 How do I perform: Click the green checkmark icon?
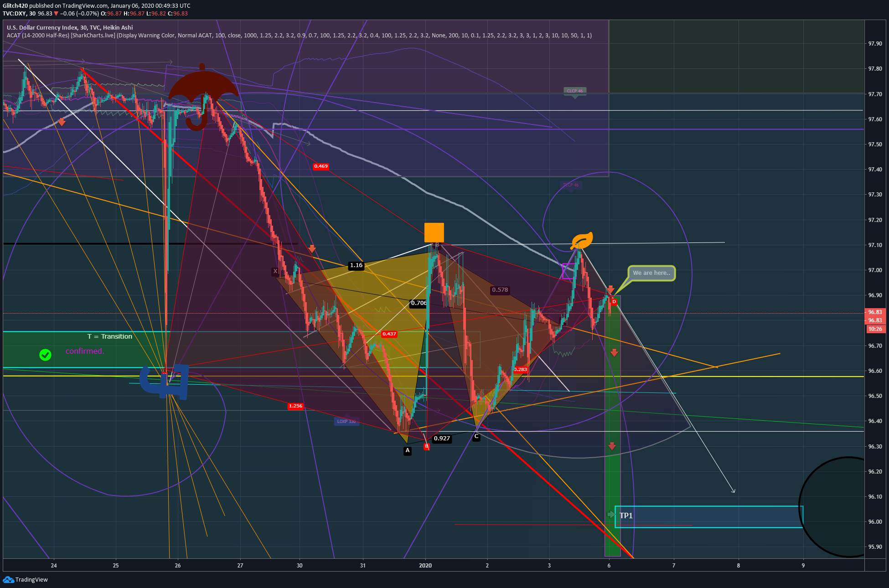tap(45, 355)
